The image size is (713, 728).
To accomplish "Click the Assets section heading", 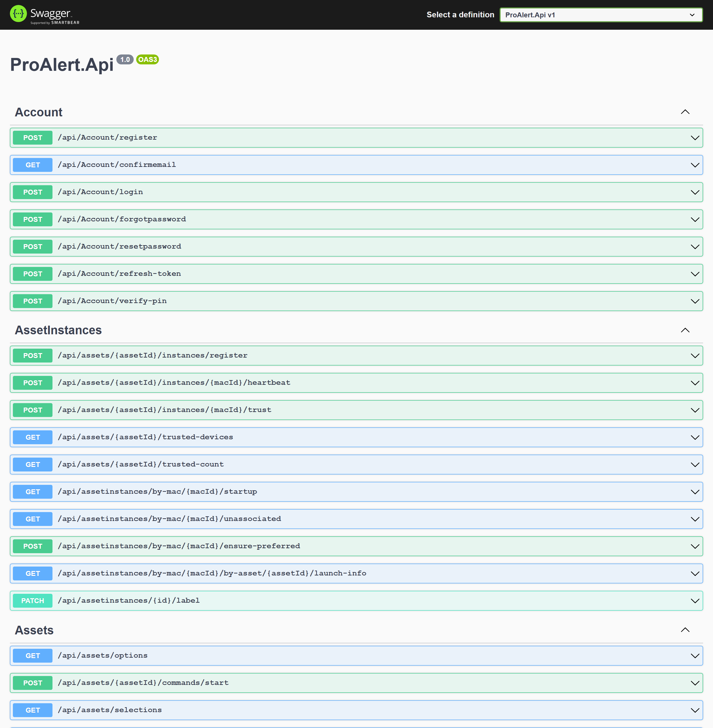I will click(34, 630).
